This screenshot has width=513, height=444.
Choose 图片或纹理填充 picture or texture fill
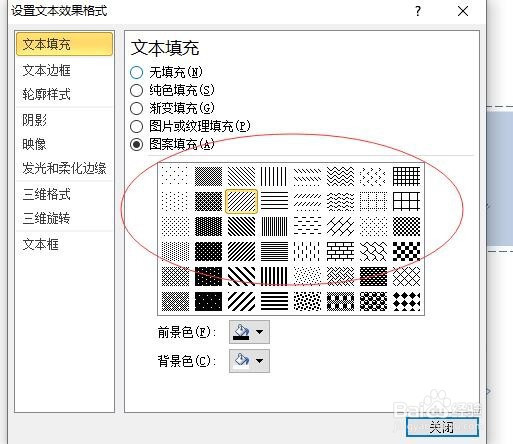[136, 126]
